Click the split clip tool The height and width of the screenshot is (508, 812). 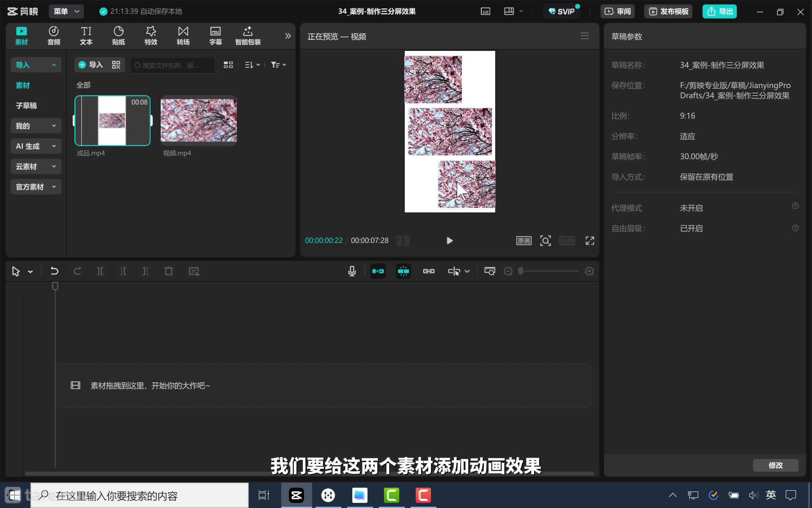point(100,271)
